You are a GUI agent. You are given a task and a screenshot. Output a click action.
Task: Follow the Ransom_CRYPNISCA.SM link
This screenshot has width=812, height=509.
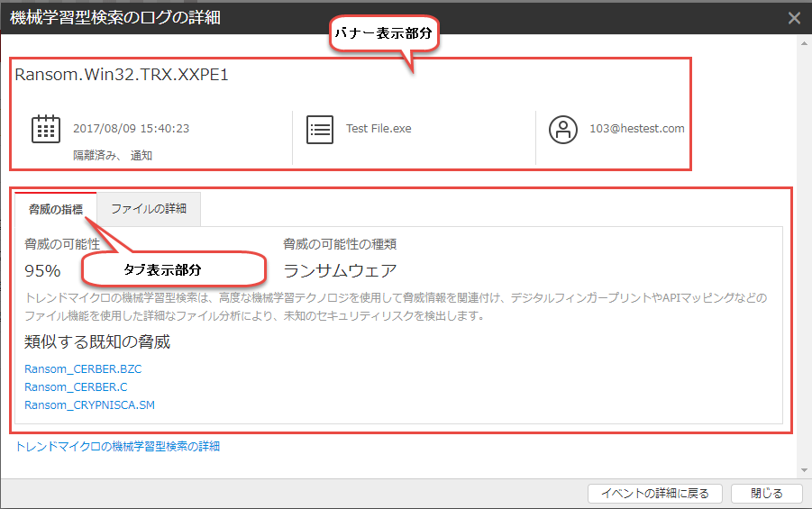click(89, 405)
